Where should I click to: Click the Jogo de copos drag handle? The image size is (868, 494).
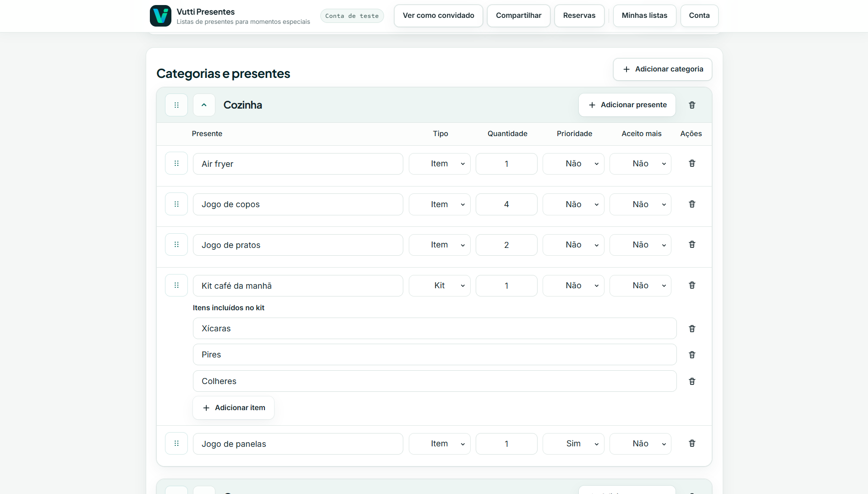pos(176,204)
